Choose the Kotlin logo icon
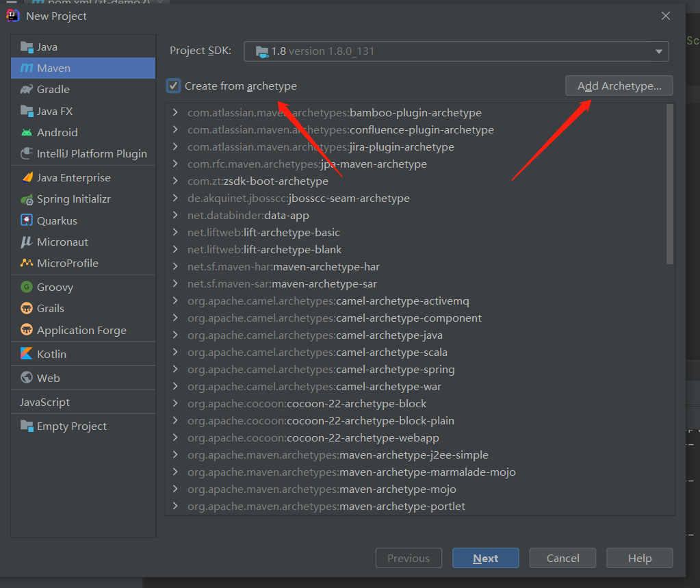 coord(27,354)
